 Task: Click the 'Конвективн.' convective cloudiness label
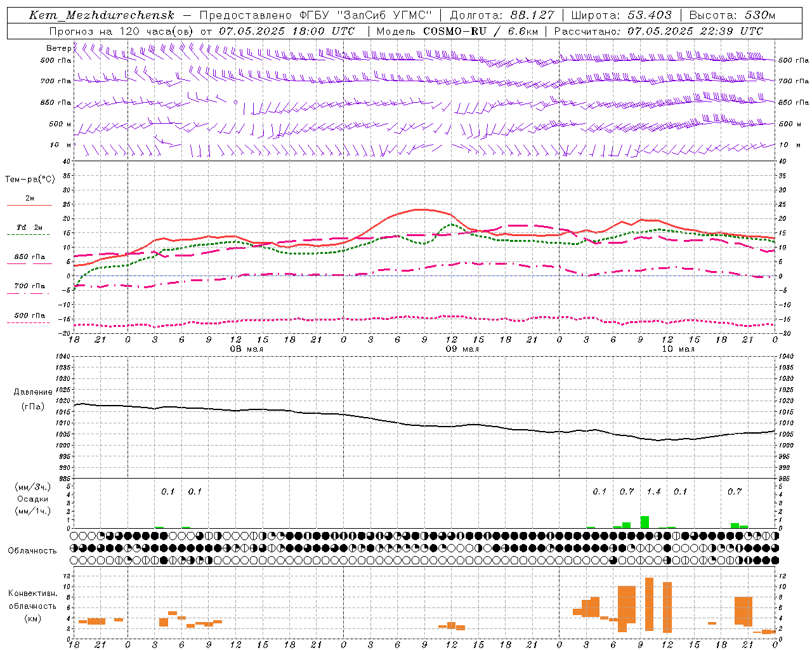tap(32, 594)
